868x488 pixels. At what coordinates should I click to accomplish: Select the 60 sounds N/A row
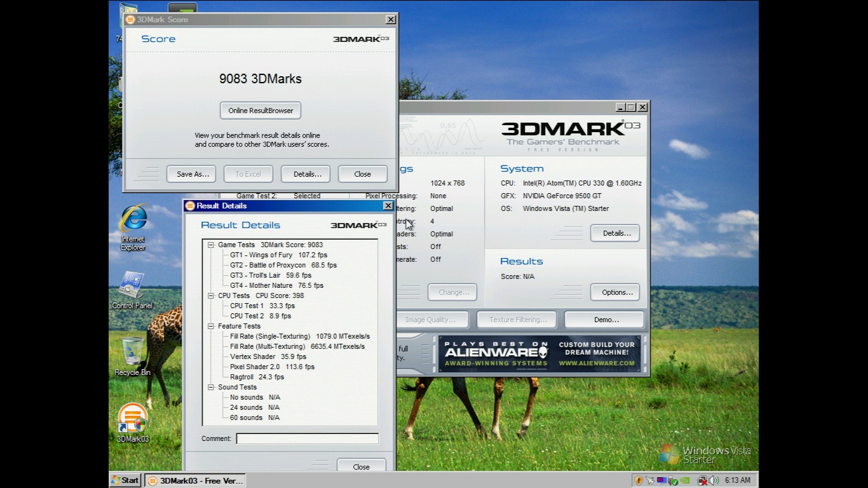255,417
